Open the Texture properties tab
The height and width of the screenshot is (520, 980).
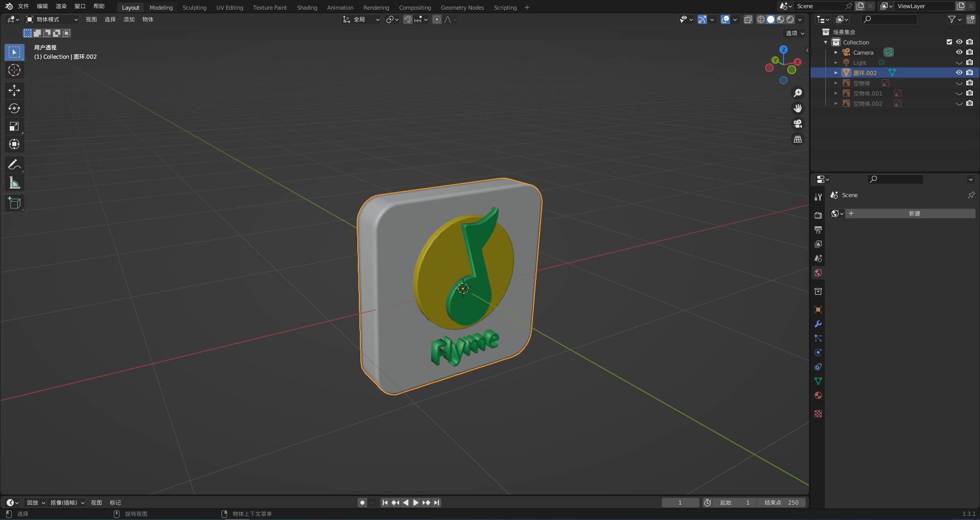[818, 414]
